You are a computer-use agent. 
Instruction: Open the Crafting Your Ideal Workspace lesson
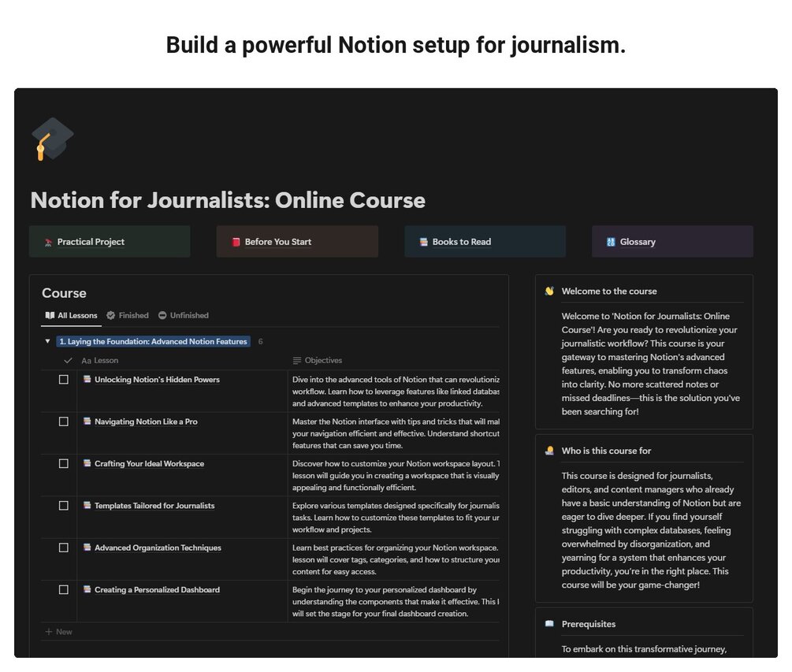[x=150, y=463]
